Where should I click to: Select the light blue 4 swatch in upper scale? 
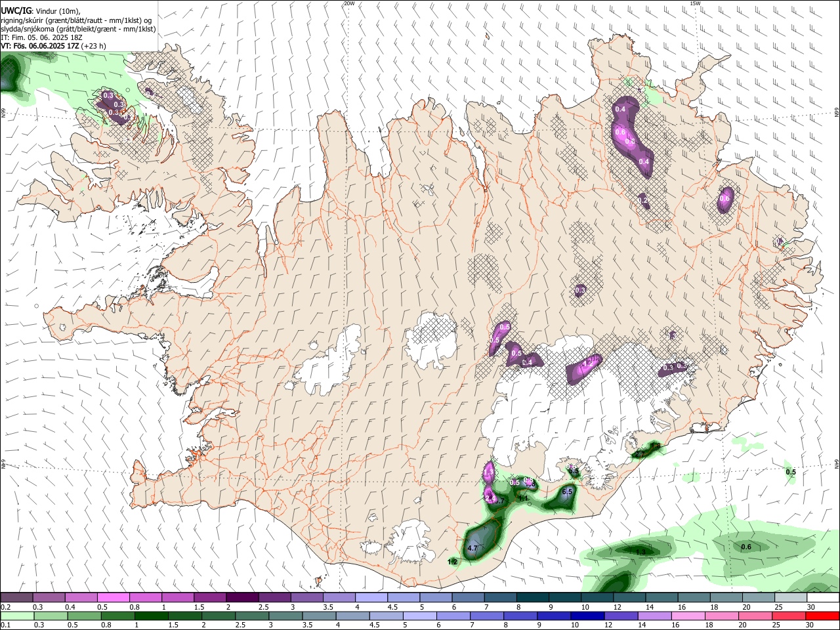(371, 598)
